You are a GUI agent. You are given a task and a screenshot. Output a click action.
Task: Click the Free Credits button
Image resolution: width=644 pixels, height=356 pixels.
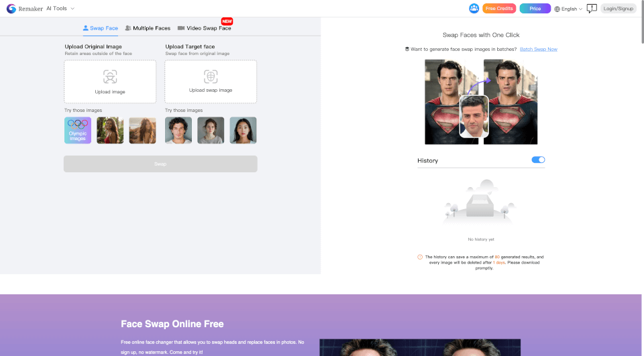[x=499, y=9]
